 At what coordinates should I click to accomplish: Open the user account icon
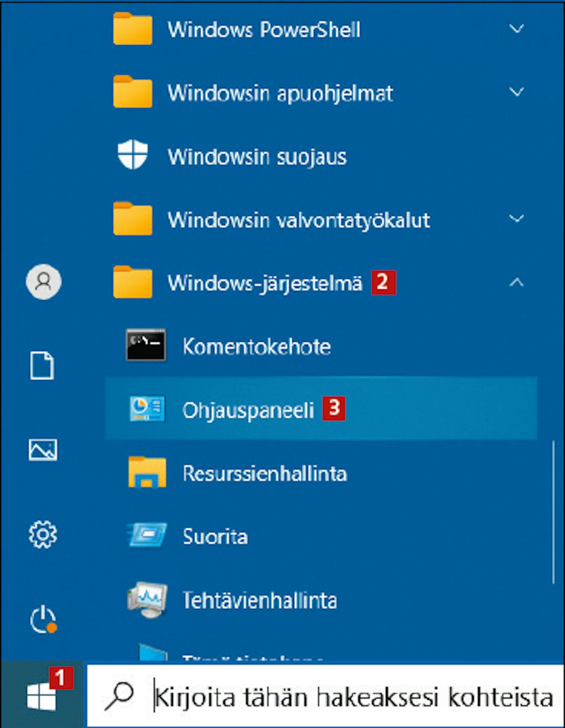[x=44, y=282]
